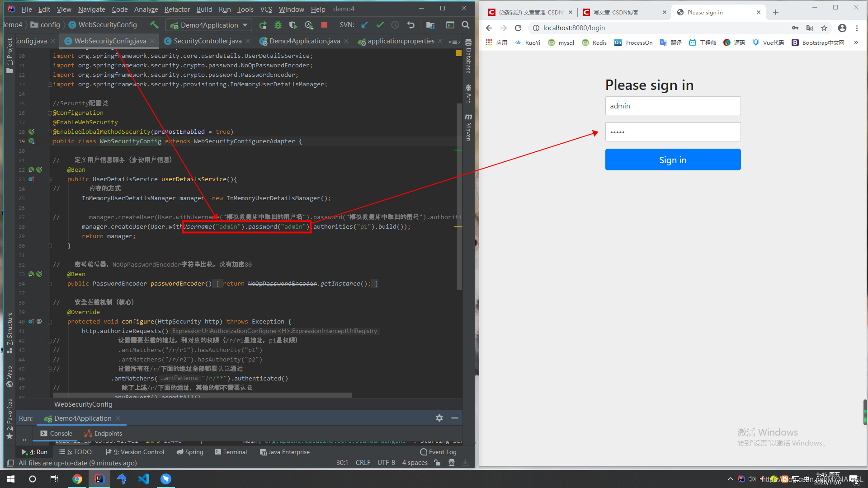Click SVN Update Project blue arrow

[364, 25]
